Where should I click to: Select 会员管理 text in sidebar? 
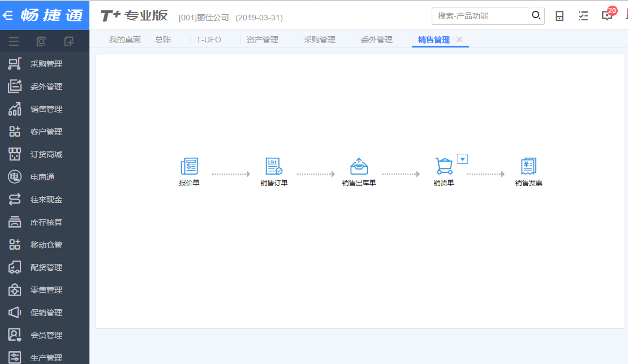point(46,335)
